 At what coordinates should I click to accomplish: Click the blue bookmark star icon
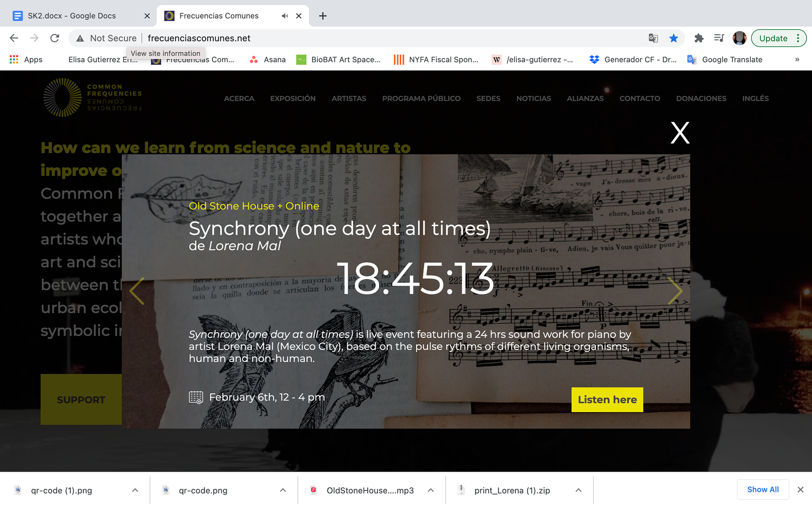point(674,38)
